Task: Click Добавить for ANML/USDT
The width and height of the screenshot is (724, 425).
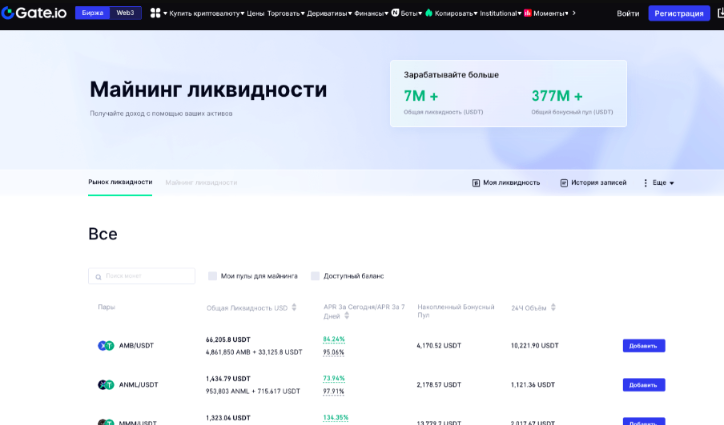Action: (x=644, y=385)
